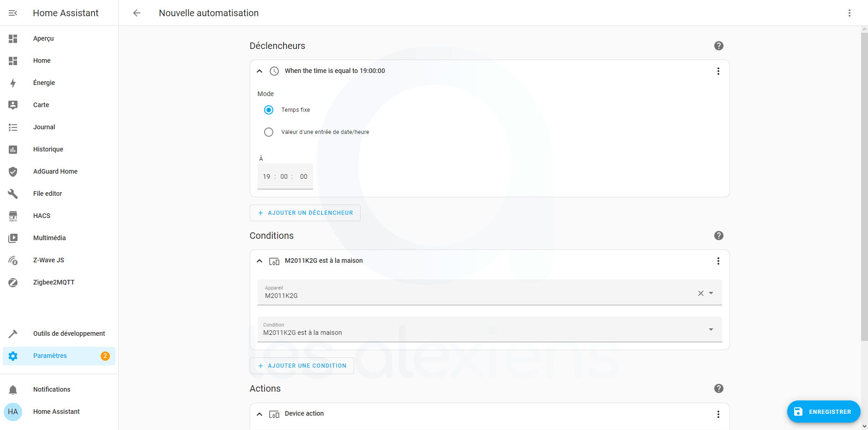Click the hours field showing 19

[x=266, y=176]
